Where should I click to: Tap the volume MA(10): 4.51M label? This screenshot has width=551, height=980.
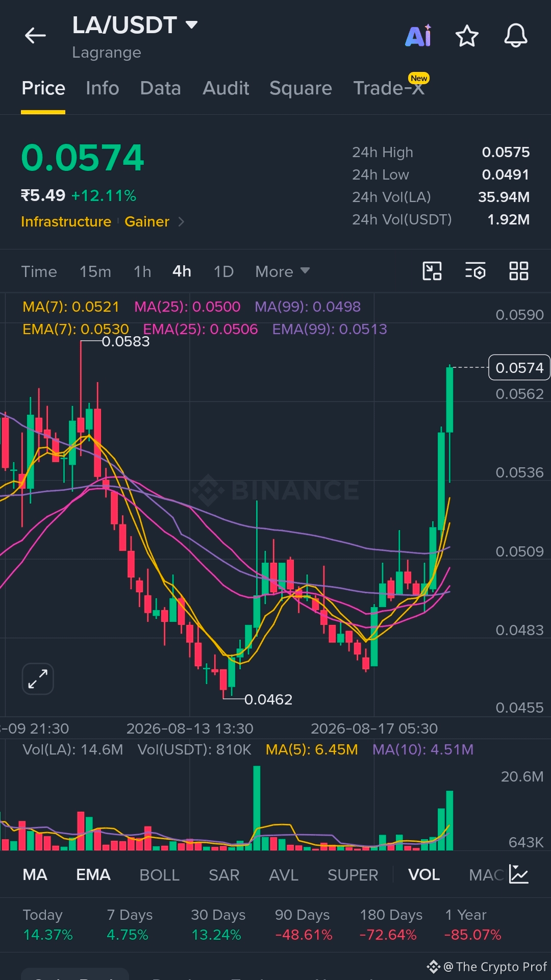click(423, 749)
